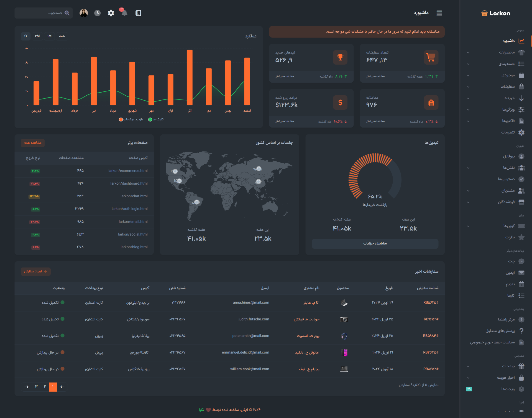Click the settings gear in top bar
The width and height of the screenshot is (532, 418).
coord(111,13)
